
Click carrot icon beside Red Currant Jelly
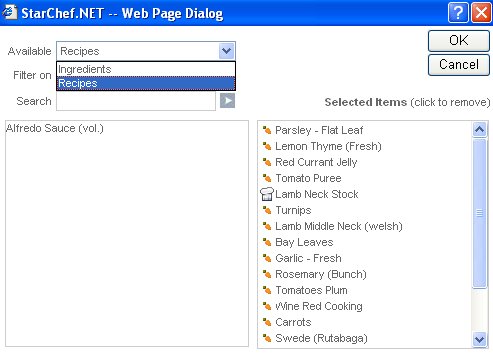[x=267, y=162]
